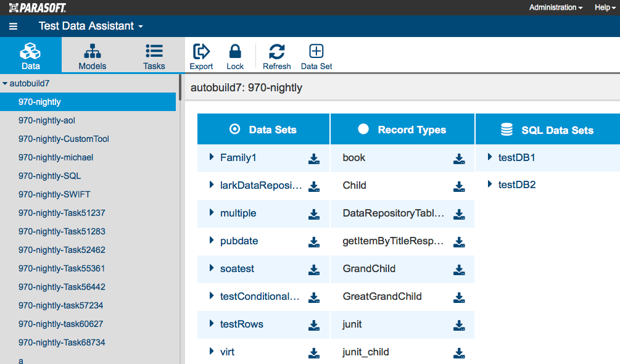Download the larkDataRepository data set

[x=314, y=186]
